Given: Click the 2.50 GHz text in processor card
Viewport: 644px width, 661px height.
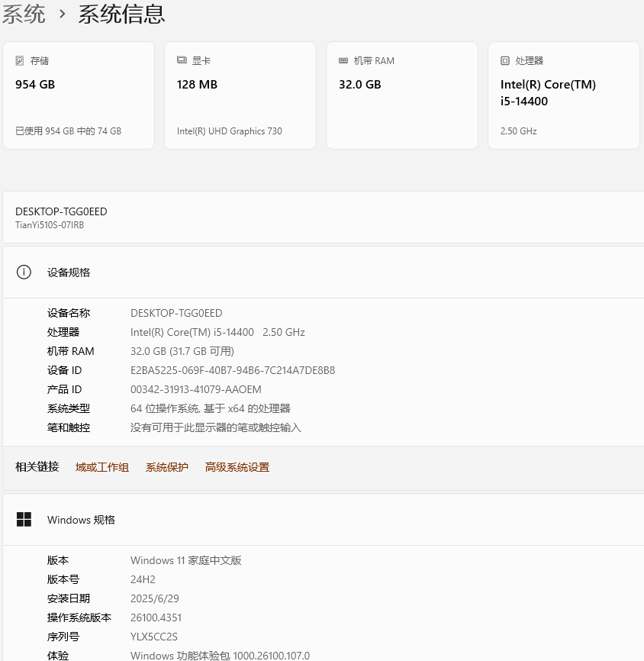Looking at the screenshot, I should 518,131.
